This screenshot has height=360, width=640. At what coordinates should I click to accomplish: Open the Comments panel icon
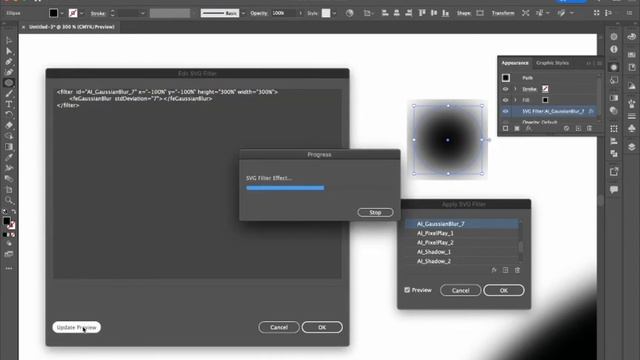614,189
